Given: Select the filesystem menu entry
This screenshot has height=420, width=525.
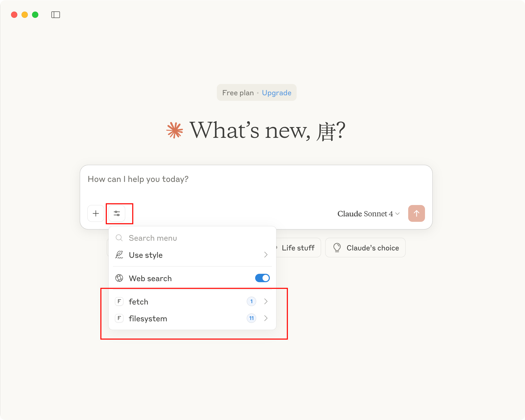Looking at the screenshot, I should coord(148,319).
